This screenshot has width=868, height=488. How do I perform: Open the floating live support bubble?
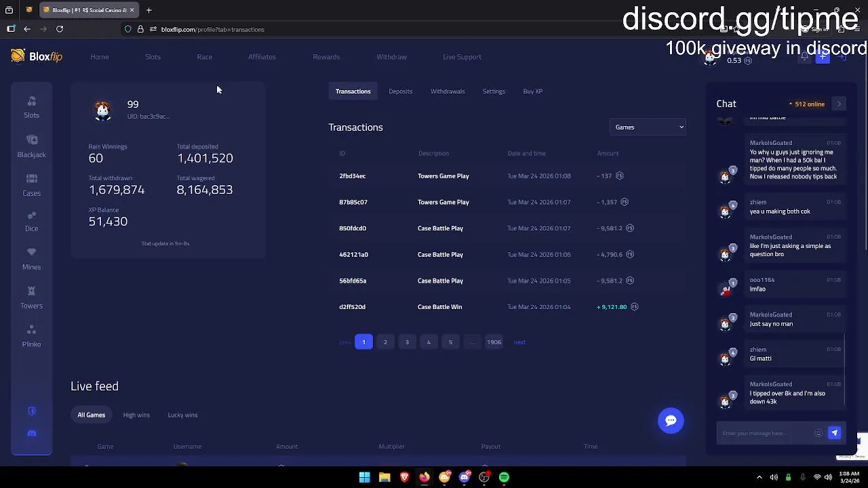point(671,420)
